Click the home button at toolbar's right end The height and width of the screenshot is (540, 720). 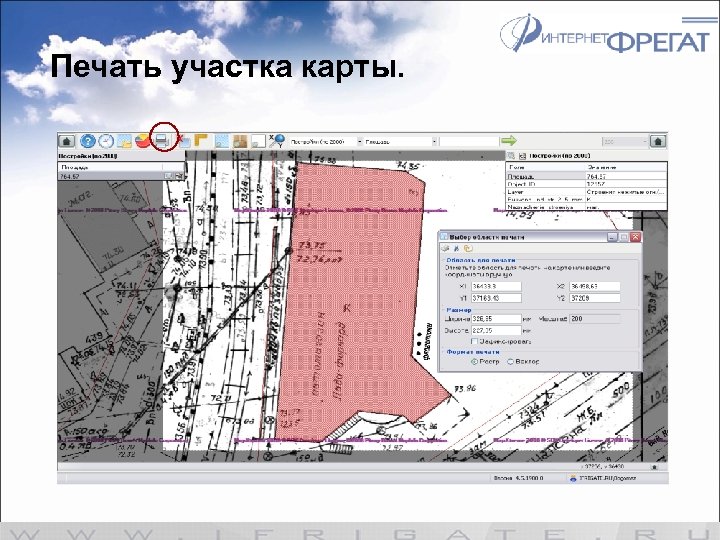658,141
